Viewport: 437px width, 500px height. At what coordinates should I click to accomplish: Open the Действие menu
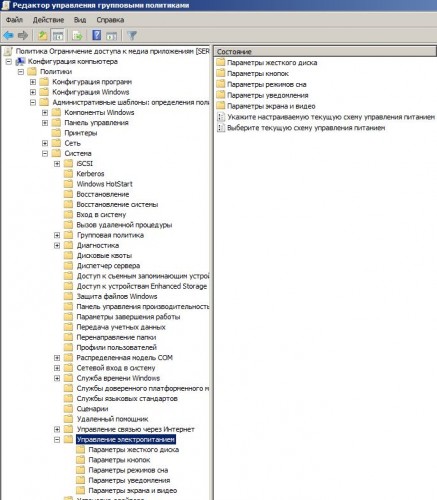coord(48,20)
